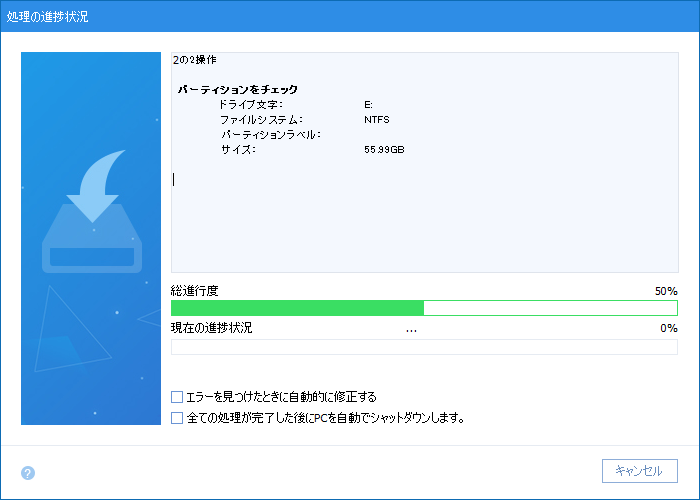
Task: Click the 0% current progress value
Action: click(669, 328)
